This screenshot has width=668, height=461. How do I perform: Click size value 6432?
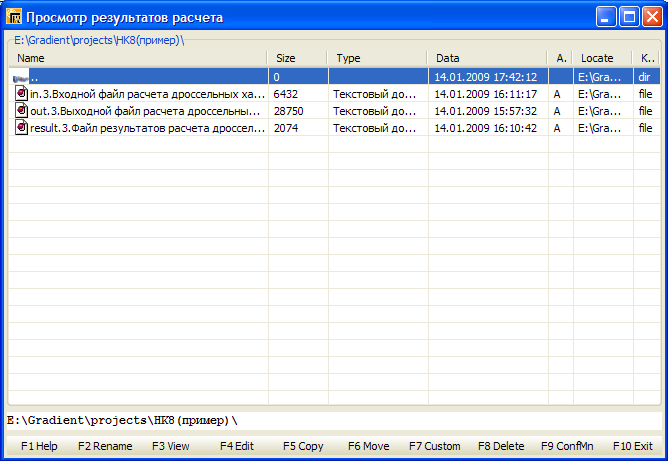coord(285,94)
